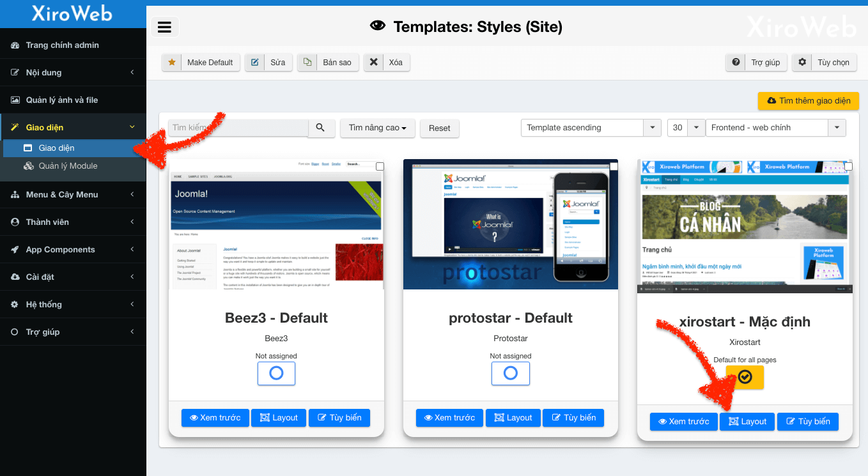This screenshot has width=868, height=476.
Task: Click Xem trước on the xirostart card
Action: point(684,422)
